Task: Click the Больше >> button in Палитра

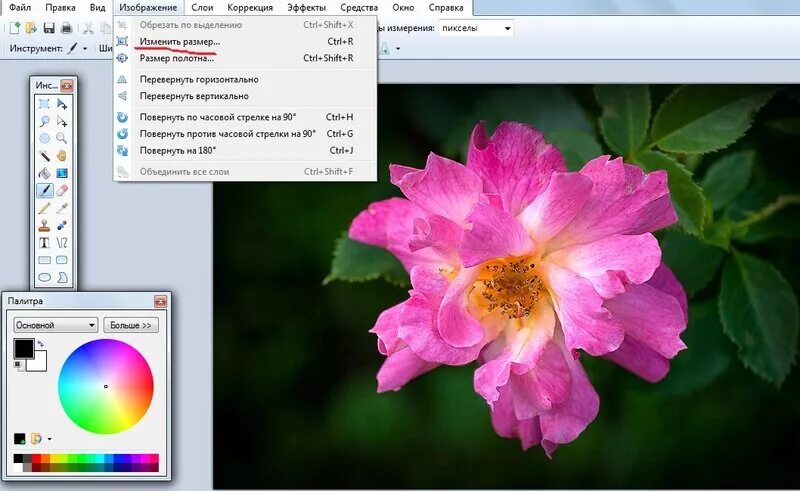Action: pyautogui.click(x=131, y=325)
